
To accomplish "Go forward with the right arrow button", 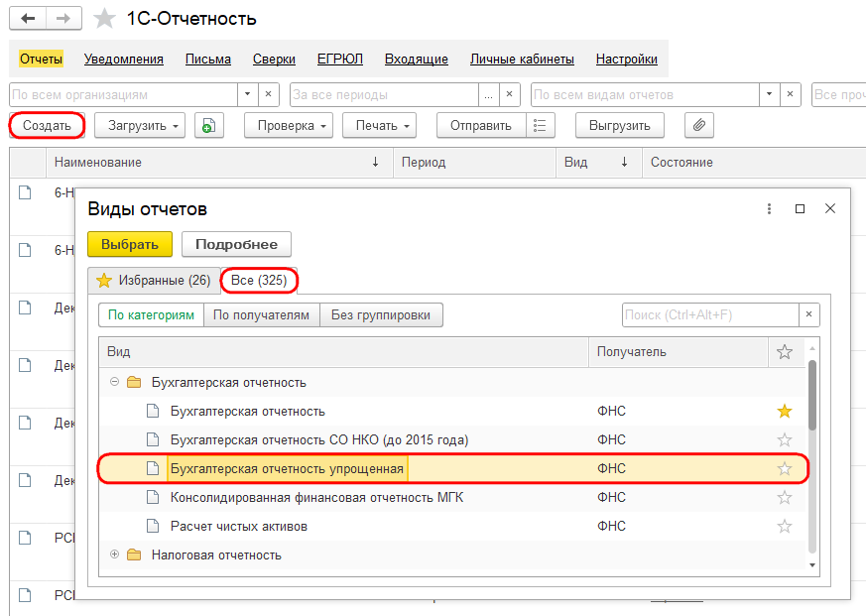I will 64,18.
